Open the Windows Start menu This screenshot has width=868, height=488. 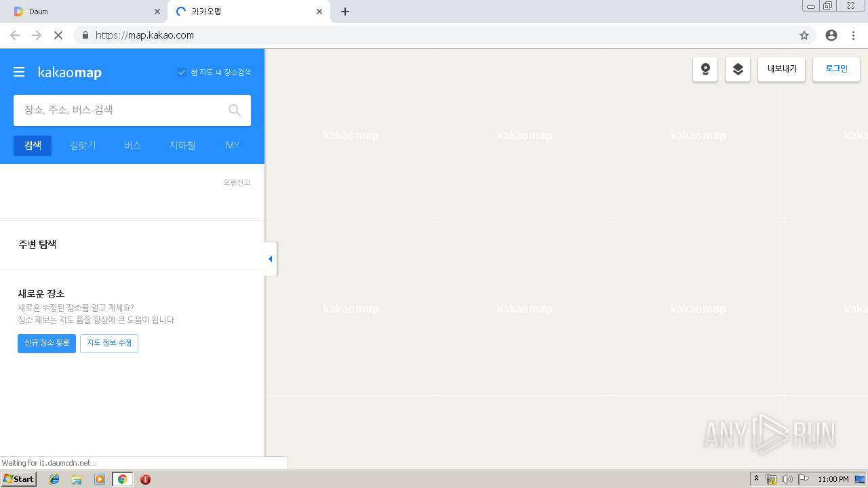19,479
